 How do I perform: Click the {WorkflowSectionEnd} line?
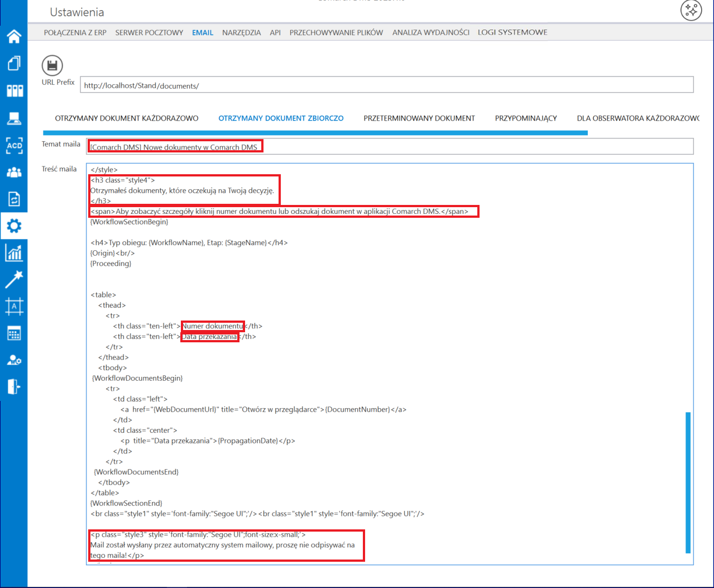pyautogui.click(x=126, y=503)
